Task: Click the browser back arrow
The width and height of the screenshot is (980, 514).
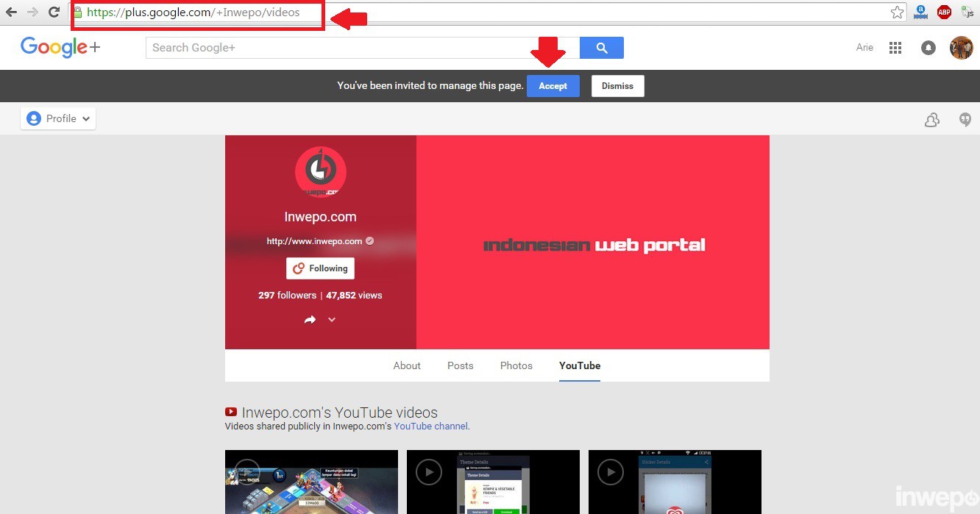Action: (11, 12)
